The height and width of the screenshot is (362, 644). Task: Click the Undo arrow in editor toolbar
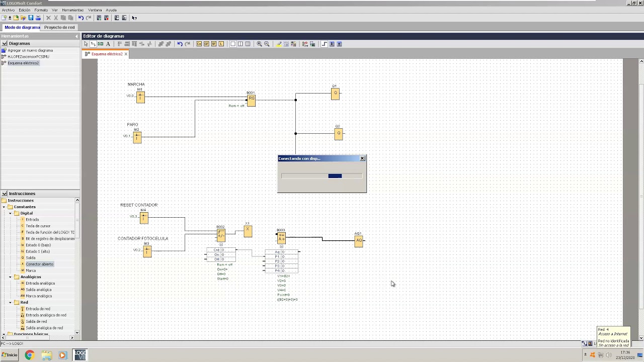(x=180, y=44)
